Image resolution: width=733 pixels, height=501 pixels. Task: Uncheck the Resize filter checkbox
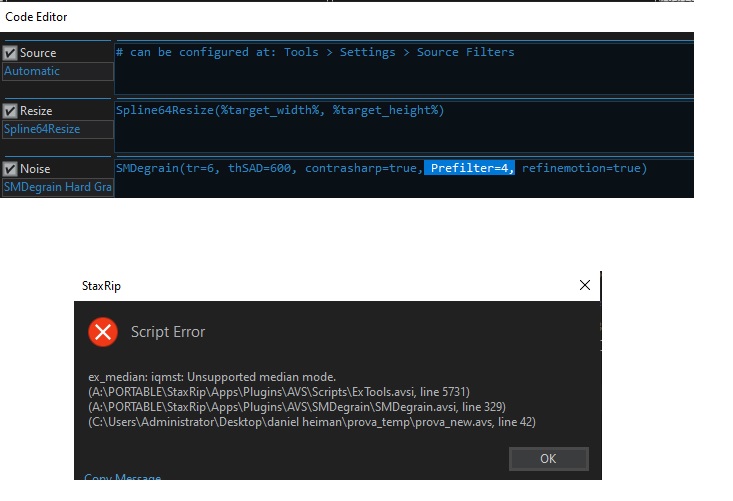click(10, 111)
